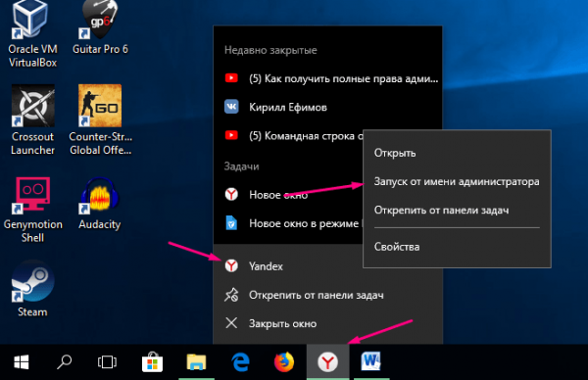Open Task View on the taskbar

(x=107, y=362)
